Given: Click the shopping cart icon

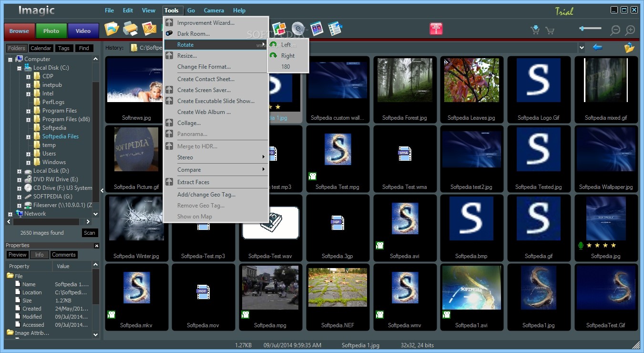Looking at the screenshot, I should [550, 31].
